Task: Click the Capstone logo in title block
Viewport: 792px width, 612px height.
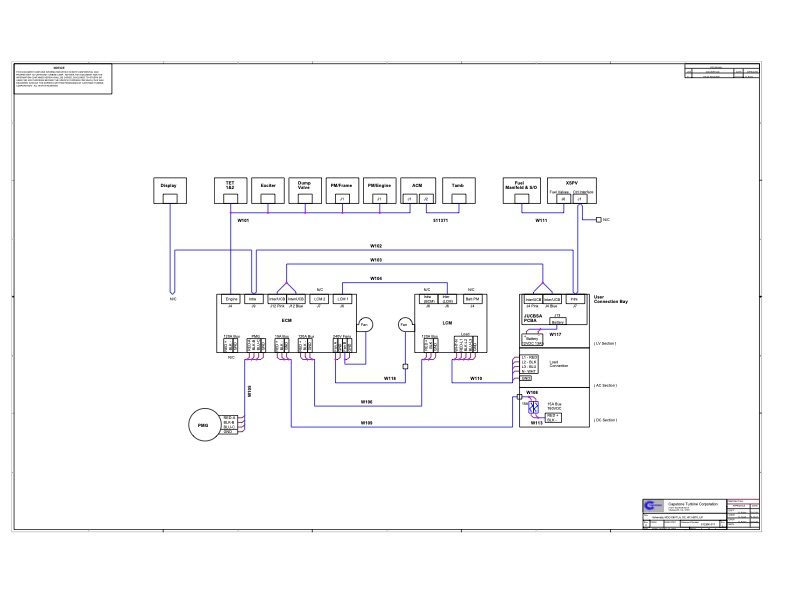Action: coord(653,505)
